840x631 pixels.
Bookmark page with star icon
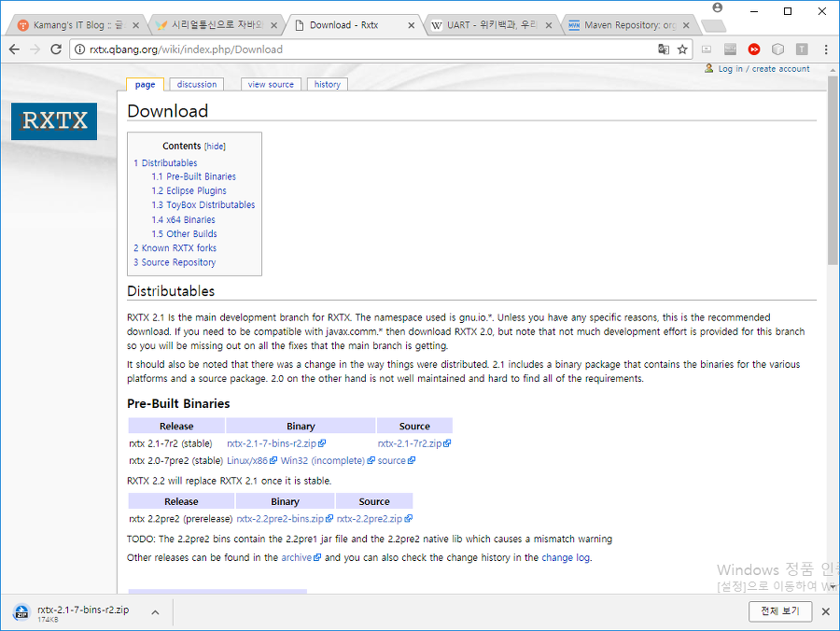[x=682, y=49]
